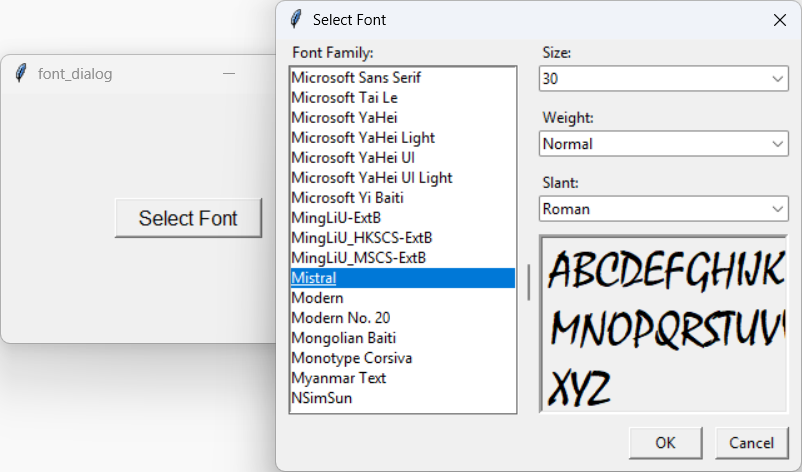Click the font_dialog window title text

pos(75,74)
